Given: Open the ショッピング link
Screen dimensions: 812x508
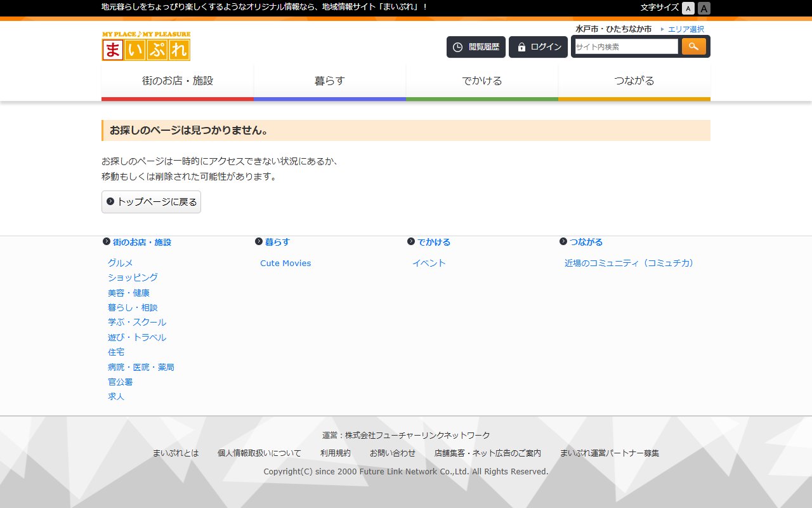Looking at the screenshot, I should click(133, 277).
